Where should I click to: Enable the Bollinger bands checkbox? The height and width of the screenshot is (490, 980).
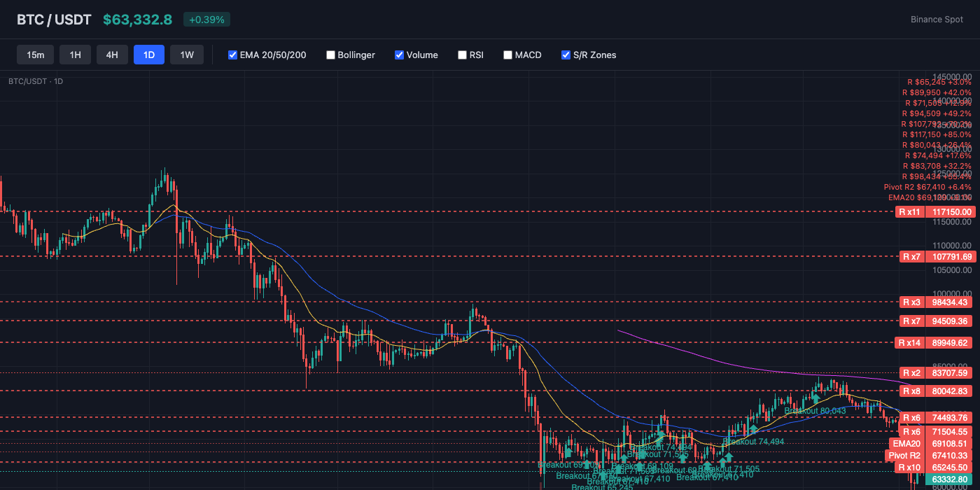tap(331, 55)
